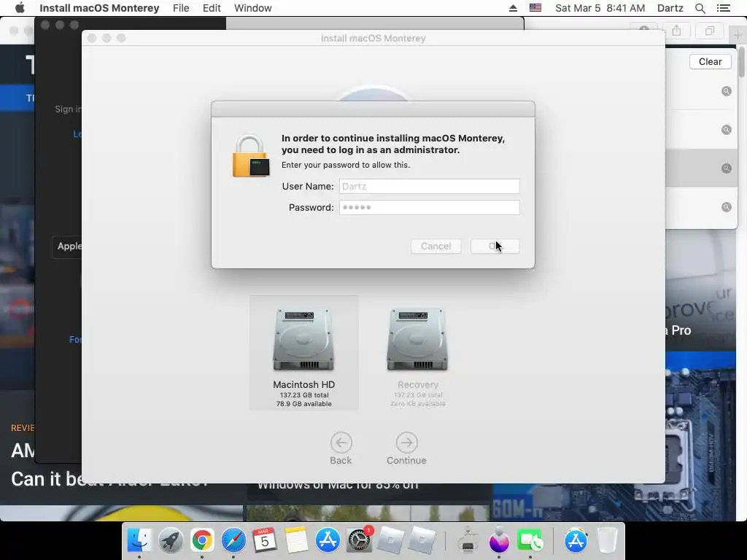Open Google Chrome from the Dock
Viewport: 747px width, 560px height.
(x=202, y=540)
